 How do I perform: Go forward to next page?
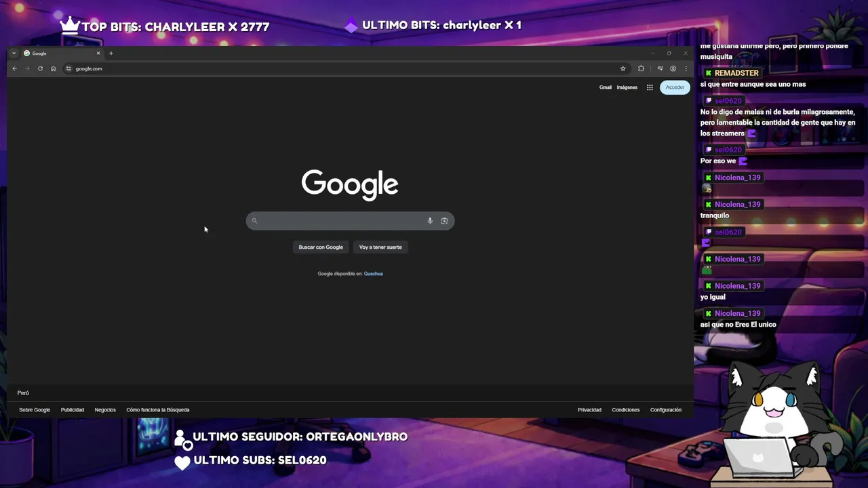(x=27, y=68)
